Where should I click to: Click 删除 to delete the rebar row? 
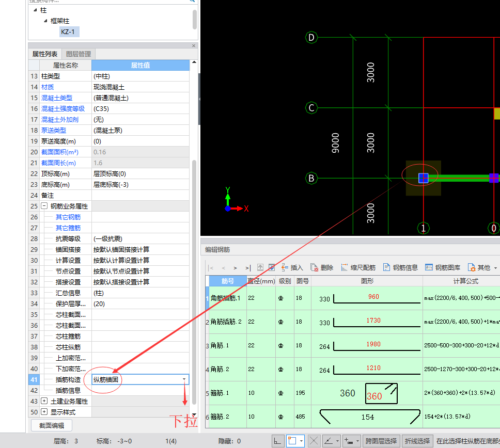[x=322, y=268]
